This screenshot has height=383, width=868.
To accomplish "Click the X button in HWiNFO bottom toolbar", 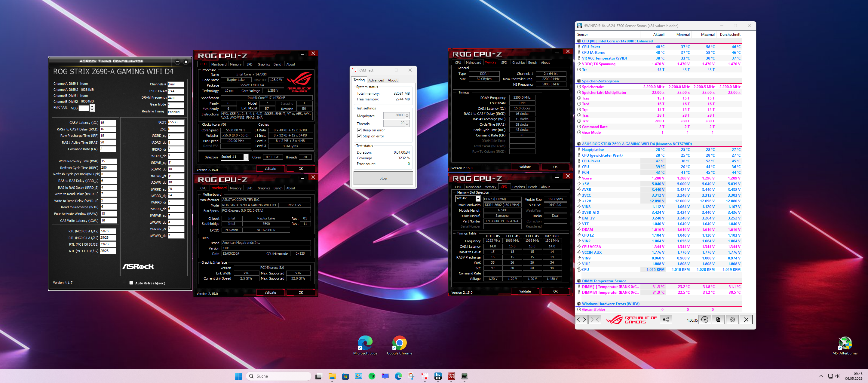I will tap(746, 320).
